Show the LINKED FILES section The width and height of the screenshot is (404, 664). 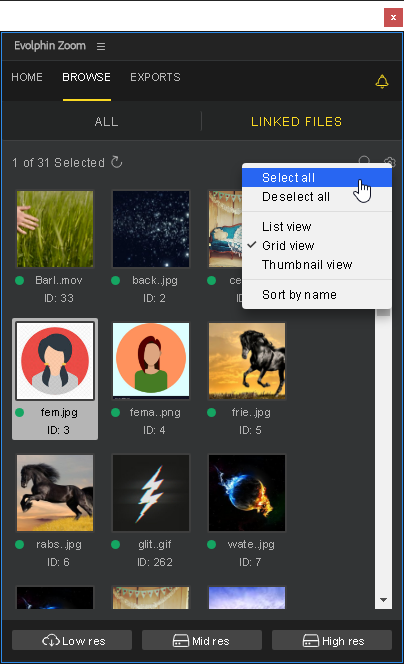point(296,122)
